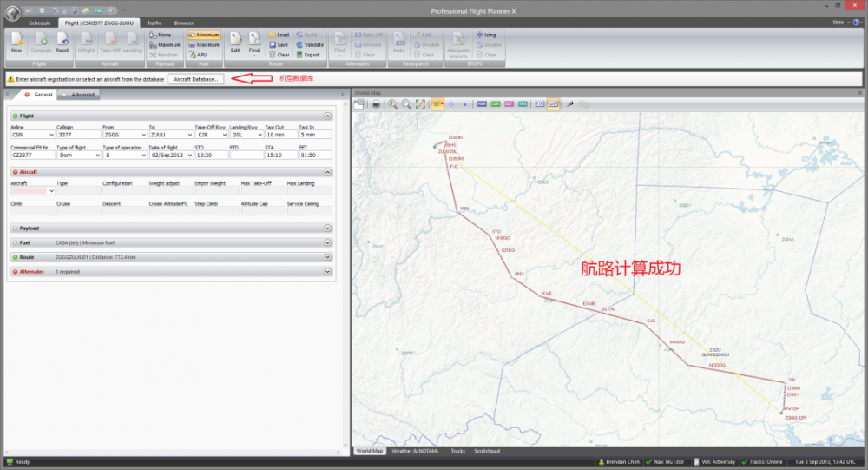Click the New flight icon
Image resolution: width=868 pixels, height=470 pixels.
click(x=16, y=43)
